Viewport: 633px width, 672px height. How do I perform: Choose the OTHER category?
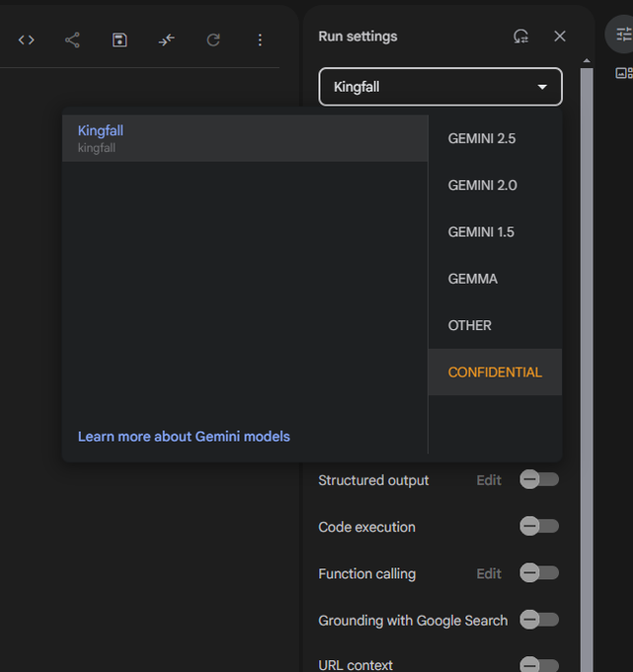click(495, 325)
